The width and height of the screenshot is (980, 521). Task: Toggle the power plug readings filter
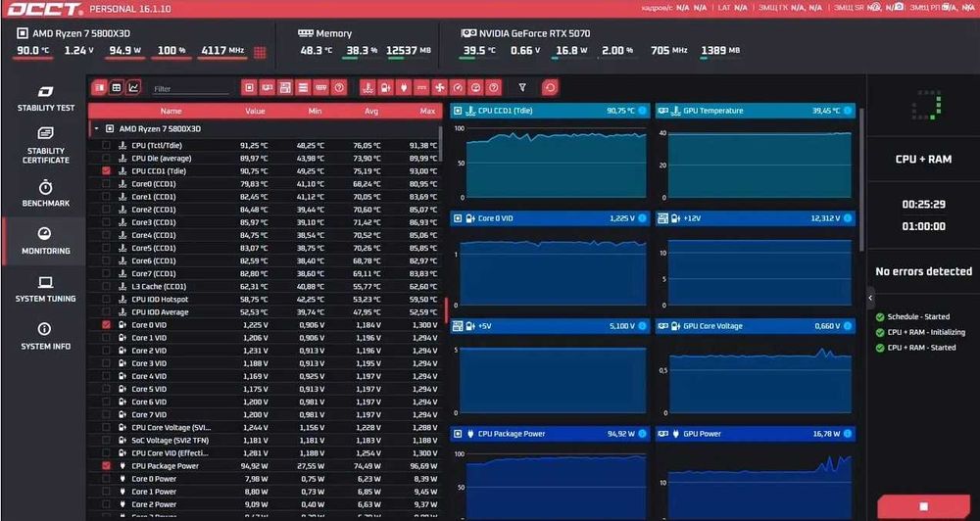[404, 87]
